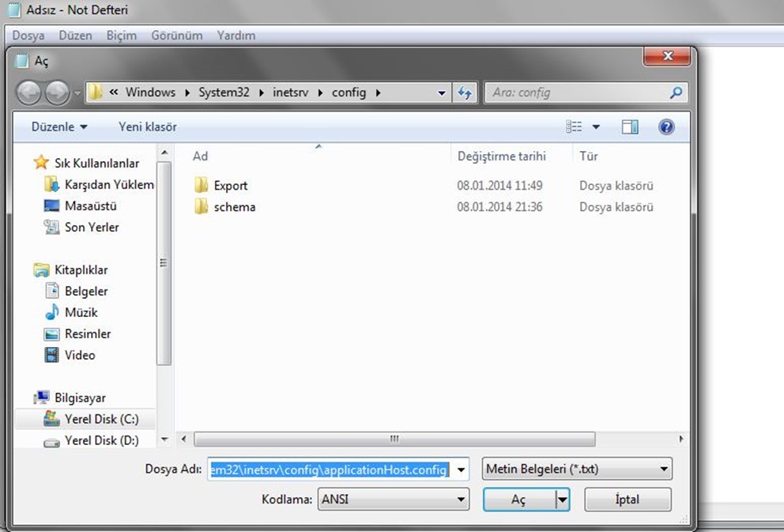
Task: Click the sidebar scroll up arrow
Action: point(164,152)
